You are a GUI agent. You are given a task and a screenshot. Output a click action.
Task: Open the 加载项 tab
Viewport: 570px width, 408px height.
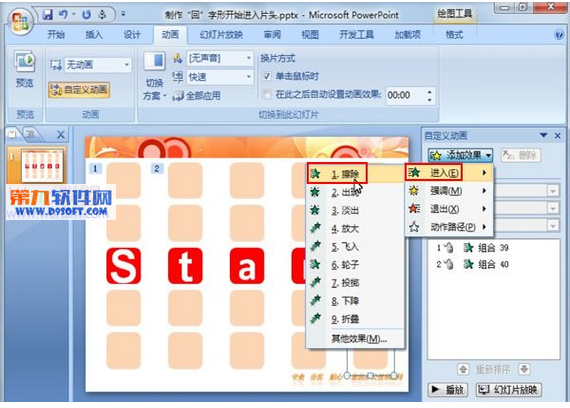tap(408, 35)
